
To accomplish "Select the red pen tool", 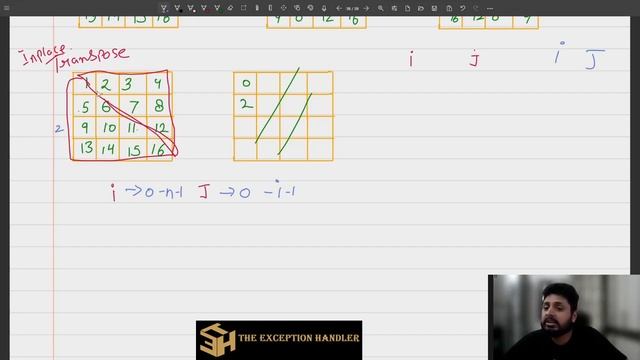I will tap(204, 8).
